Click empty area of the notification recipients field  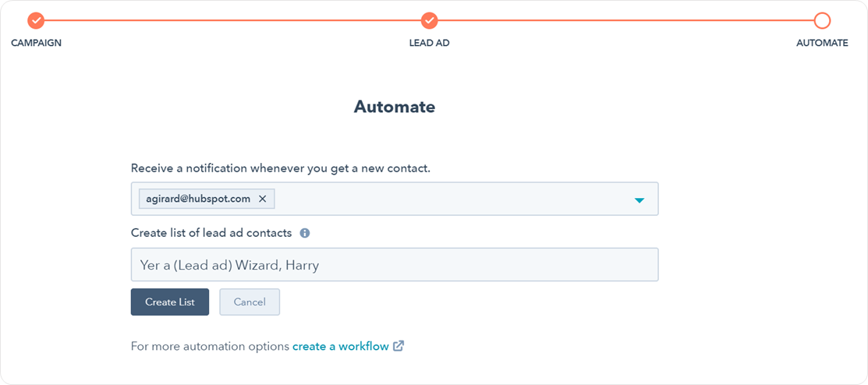point(452,199)
